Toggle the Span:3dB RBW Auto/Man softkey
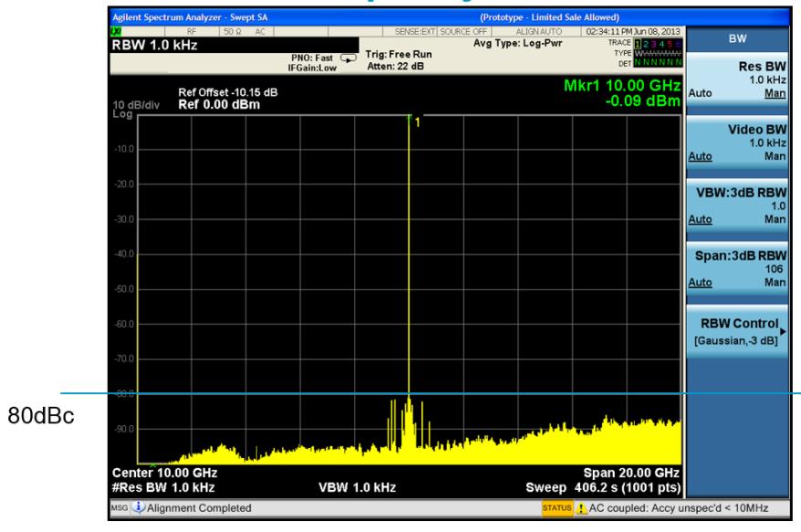Image resolution: width=801 pixels, height=532 pixels. pyautogui.click(x=738, y=269)
